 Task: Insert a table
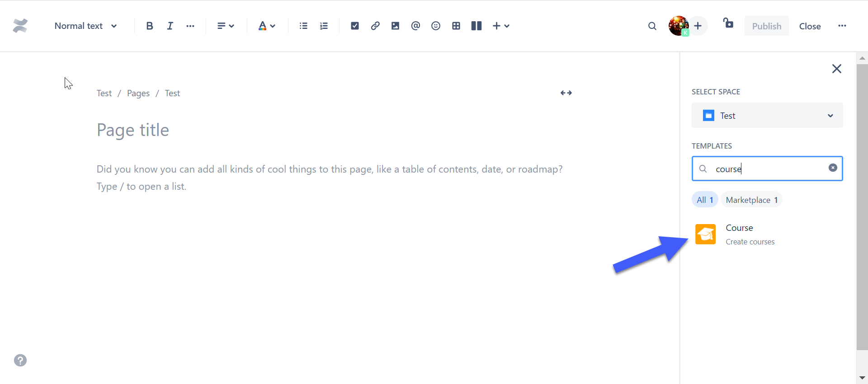[456, 26]
